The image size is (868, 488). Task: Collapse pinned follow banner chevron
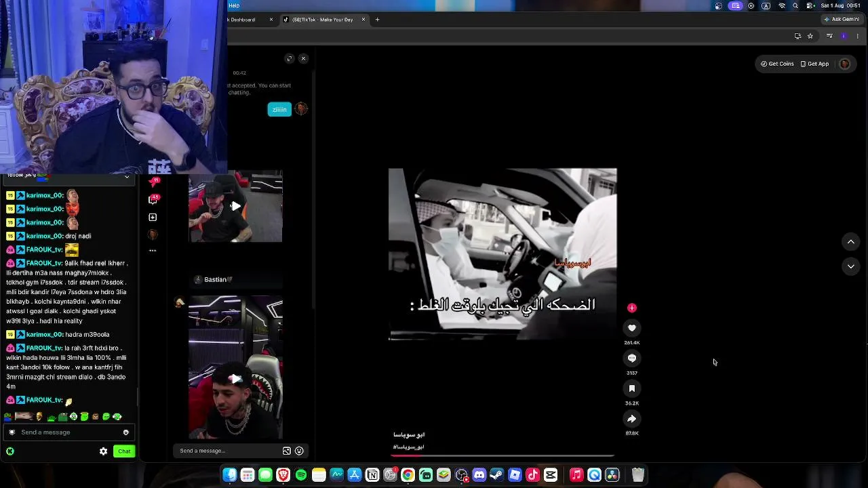point(126,177)
